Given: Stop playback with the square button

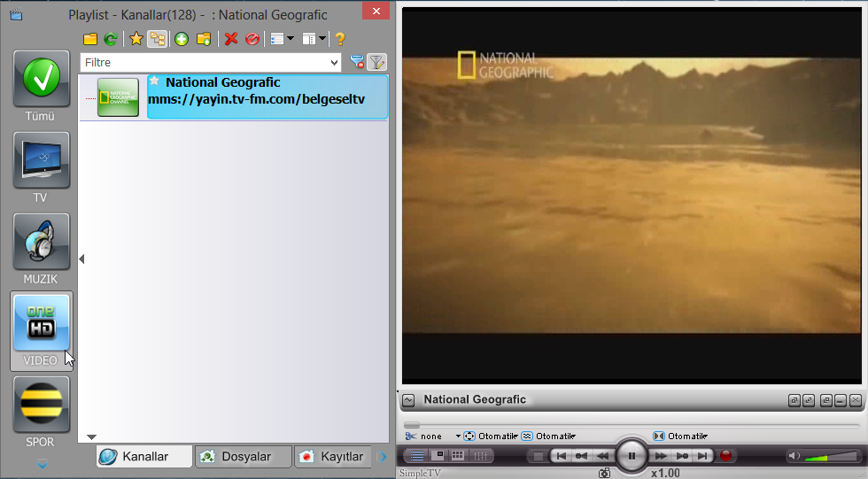Looking at the screenshot, I should point(538,456).
